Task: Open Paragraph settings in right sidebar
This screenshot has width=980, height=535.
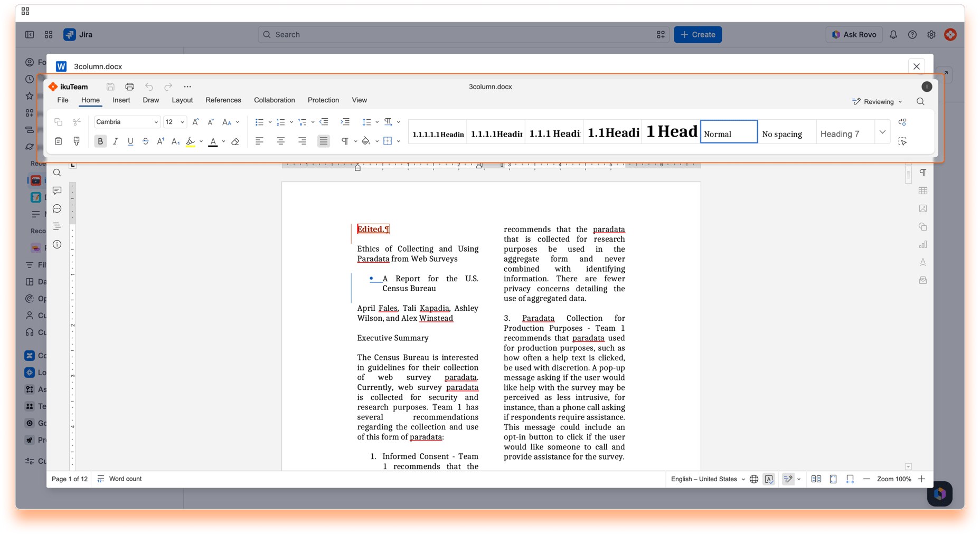Action: [923, 173]
